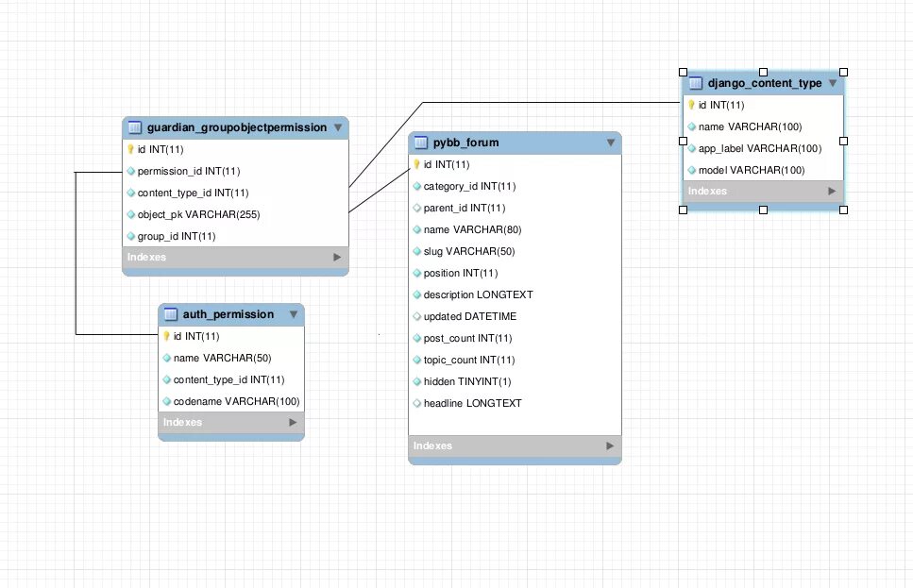913x588 pixels.
Task: Select name VARCHAR(100) in django_content_type
Action: coord(750,126)
